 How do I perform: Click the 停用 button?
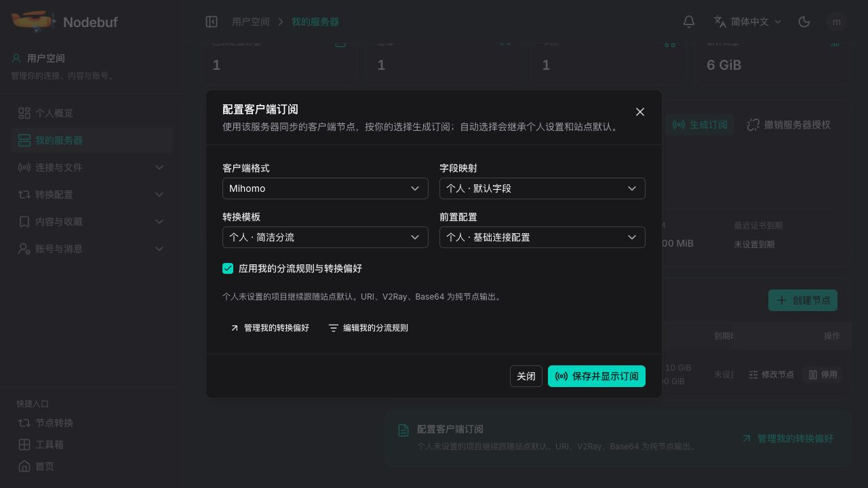[x=823, y=375]
